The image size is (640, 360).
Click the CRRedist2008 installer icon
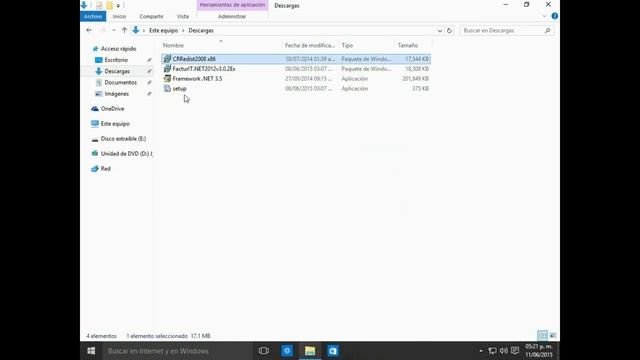click(167, 59)
